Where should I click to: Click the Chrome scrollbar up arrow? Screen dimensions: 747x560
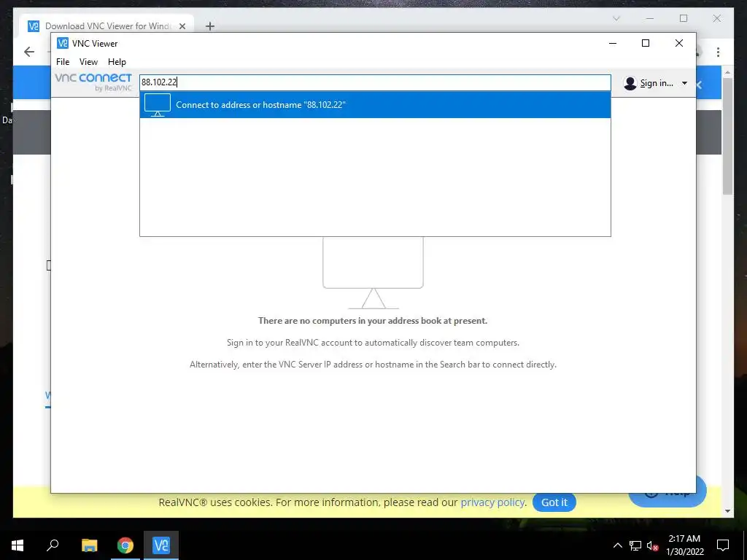(x=727, y=72)
